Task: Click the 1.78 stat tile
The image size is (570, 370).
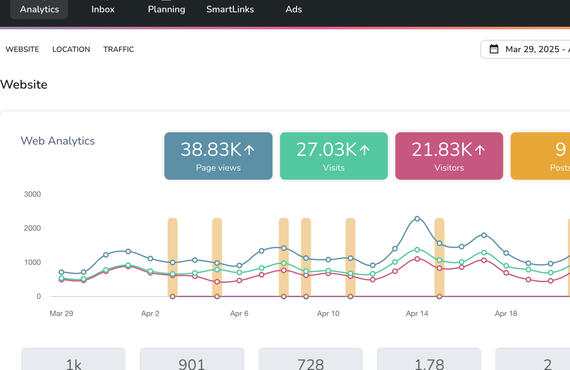Action: pyautogui.click(x=429, y=359)
